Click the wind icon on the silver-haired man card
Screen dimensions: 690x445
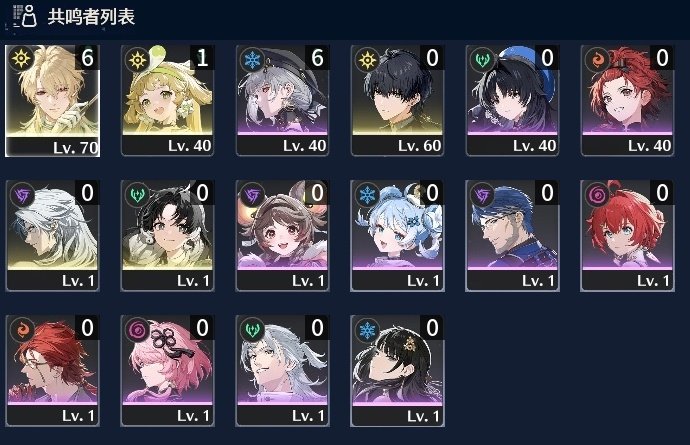coord(252,330)
